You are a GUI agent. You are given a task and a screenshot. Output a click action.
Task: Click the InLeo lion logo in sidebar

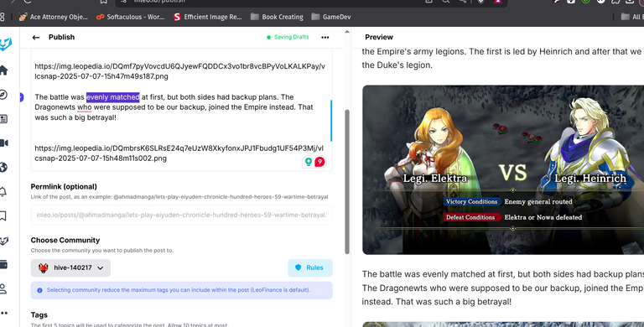(x=5, y=44)
